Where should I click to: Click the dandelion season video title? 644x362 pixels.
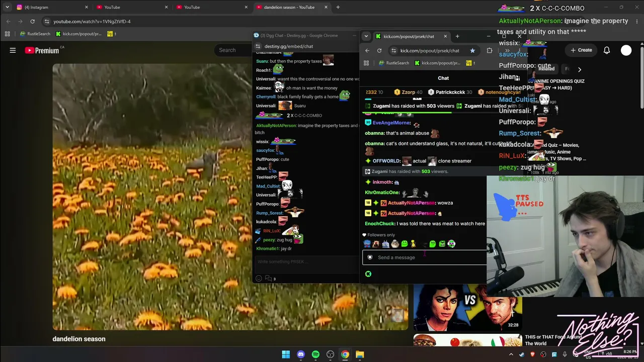pos(79,339)
